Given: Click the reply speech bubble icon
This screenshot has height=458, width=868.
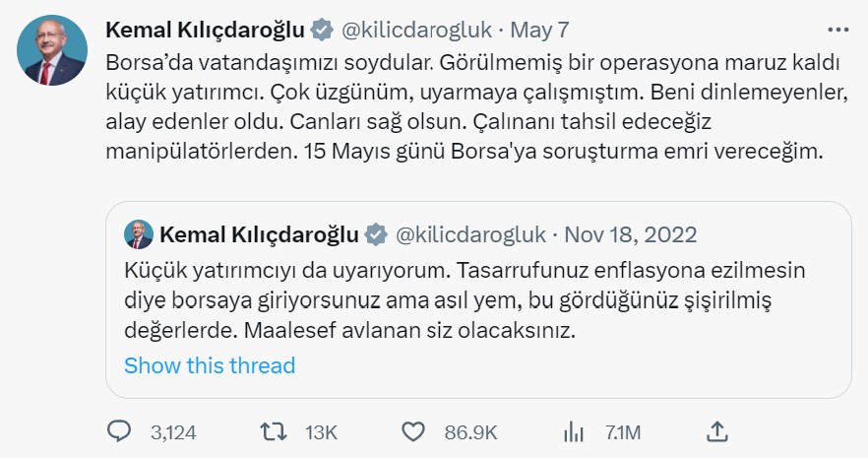Looking at the screenshot, I should click(x=119, y=430).
